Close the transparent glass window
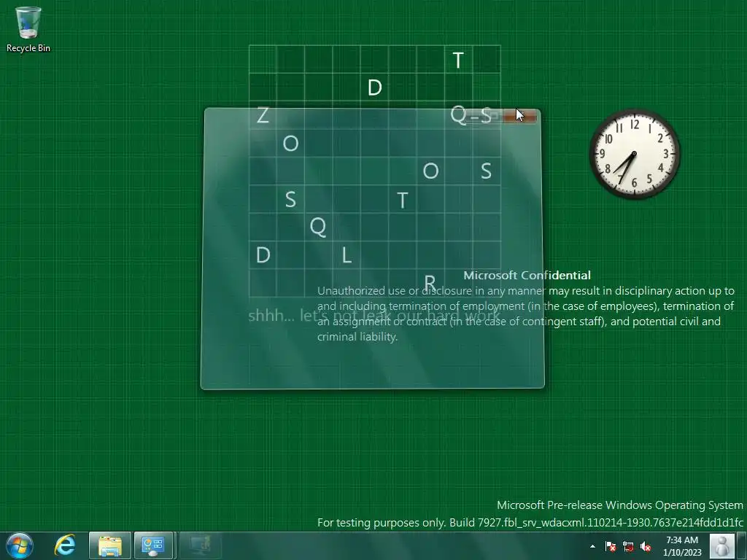The height and width of the screenshot is (560, 747). [x=519, y=116]
